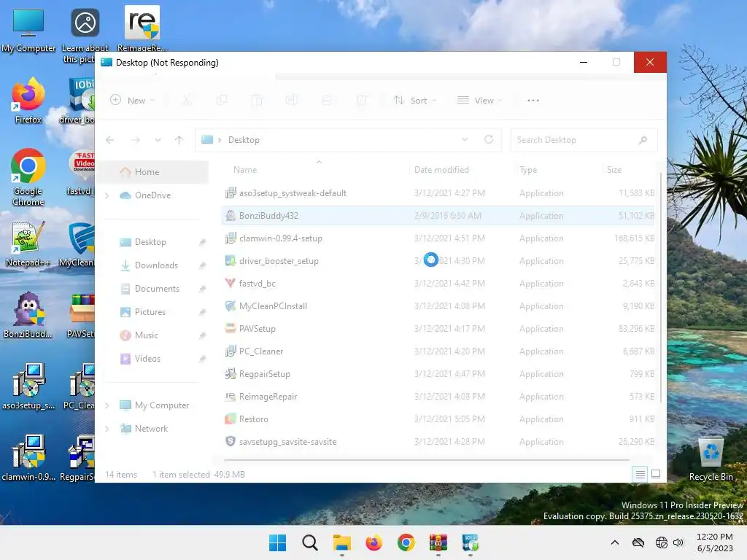Select the BonziBuddy desktop icon
This screenshot has width=747, height=560.
28,315
